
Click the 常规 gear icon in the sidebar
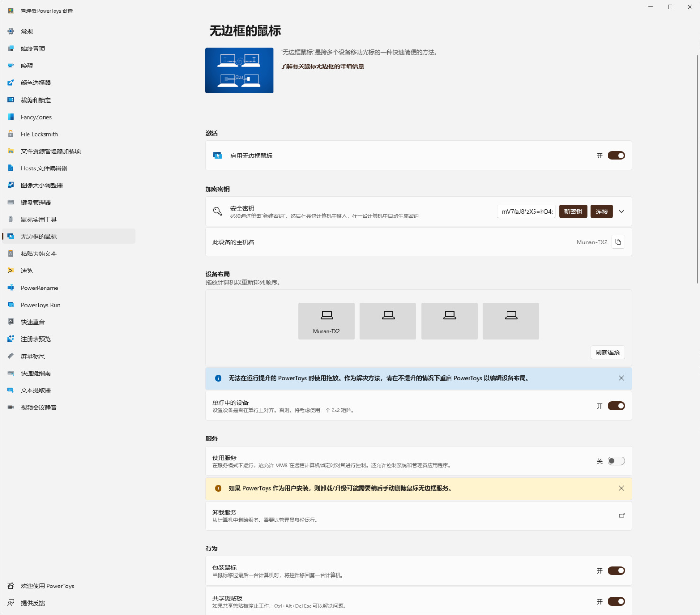click(x=10, y=31)
